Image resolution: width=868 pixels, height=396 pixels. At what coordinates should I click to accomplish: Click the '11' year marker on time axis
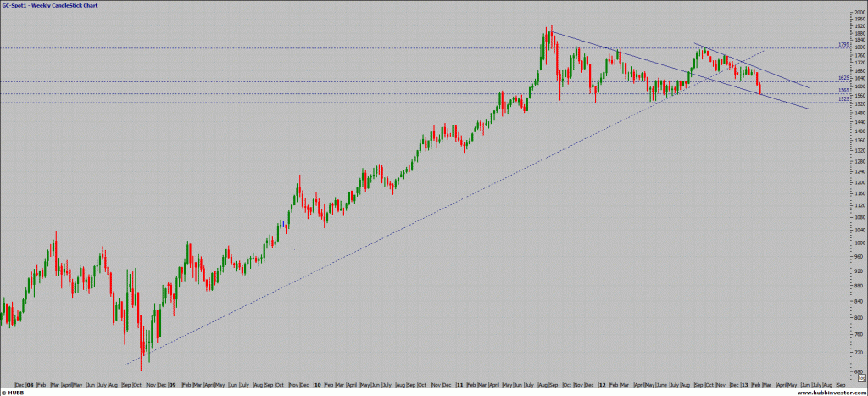[x=458, y=383]
